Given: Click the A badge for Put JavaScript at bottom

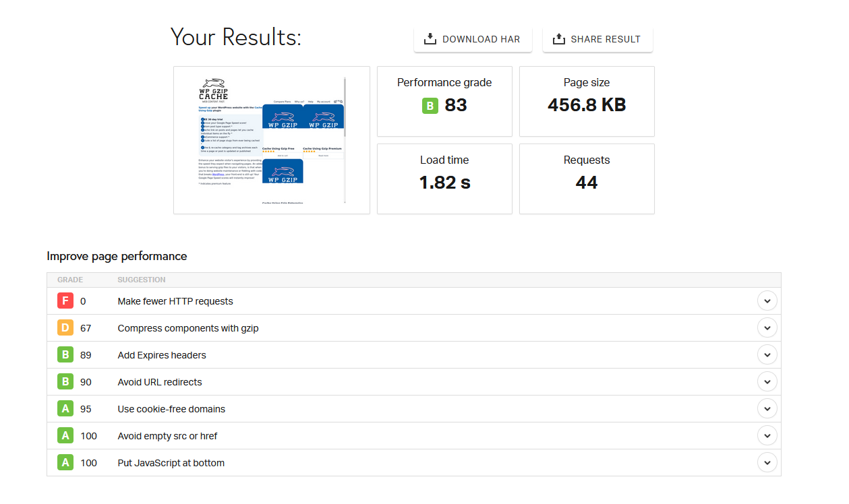Looking at the screenshot, I should 65,462.
